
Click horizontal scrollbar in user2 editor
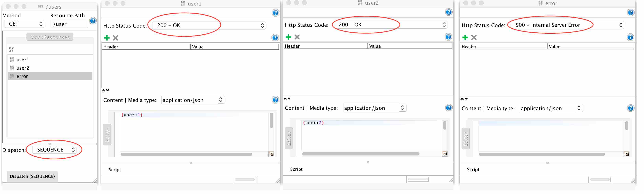pyautogui.click(x=361, y=154)
